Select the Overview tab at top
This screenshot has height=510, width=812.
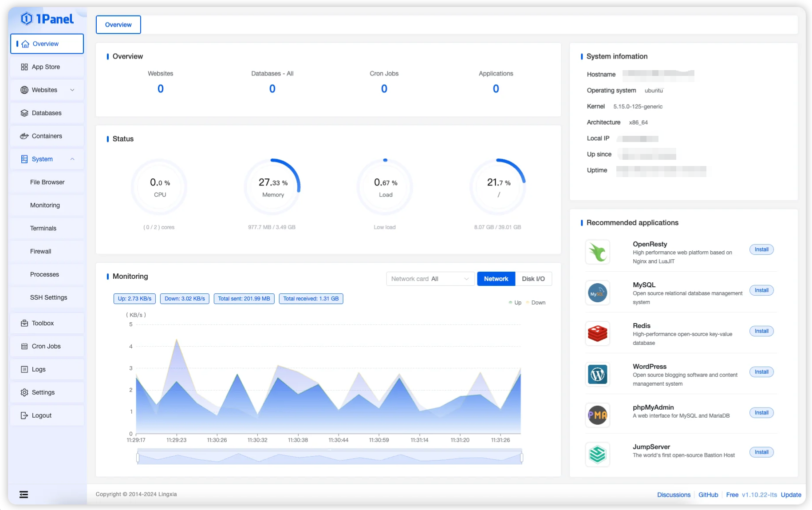(118, 25)
